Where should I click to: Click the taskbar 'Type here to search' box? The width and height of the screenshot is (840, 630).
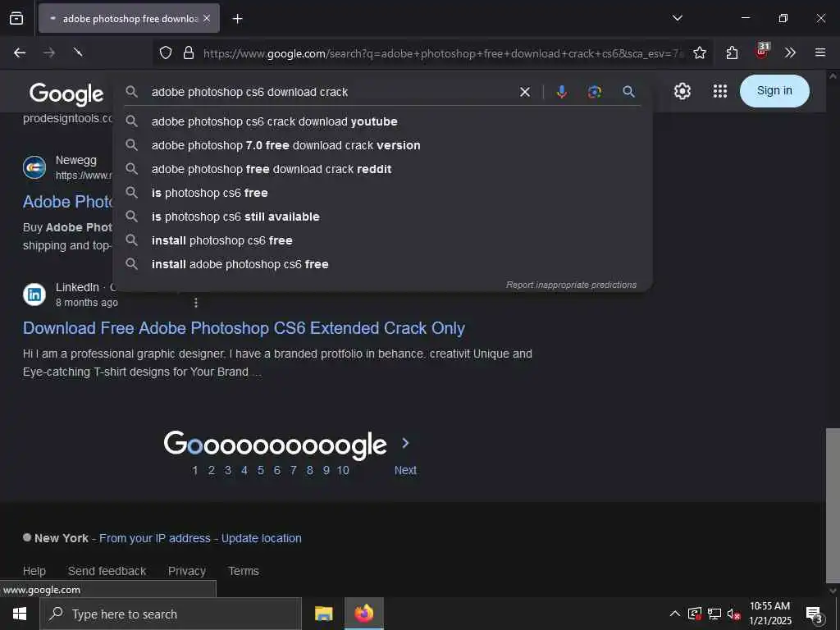click(171, 614)
